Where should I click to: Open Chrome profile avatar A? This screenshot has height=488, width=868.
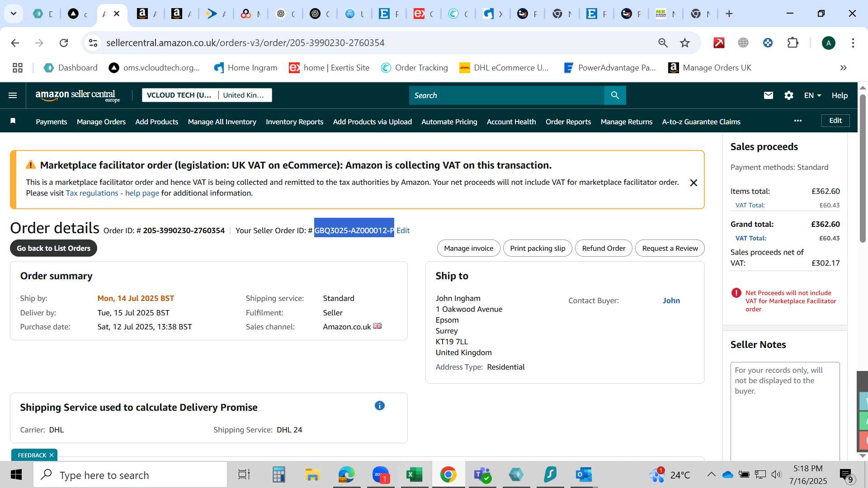(828, 43)
